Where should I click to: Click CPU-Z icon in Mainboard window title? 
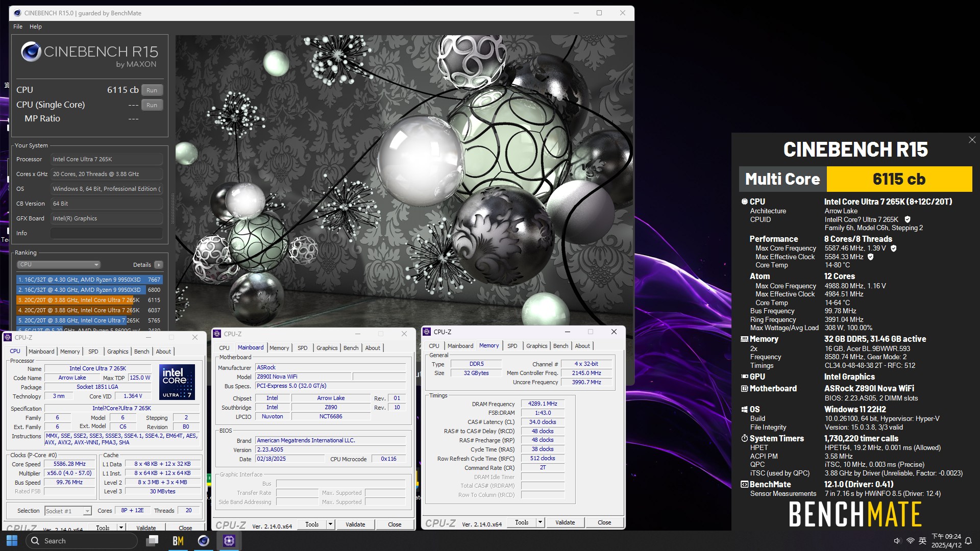tap(217, 334)
